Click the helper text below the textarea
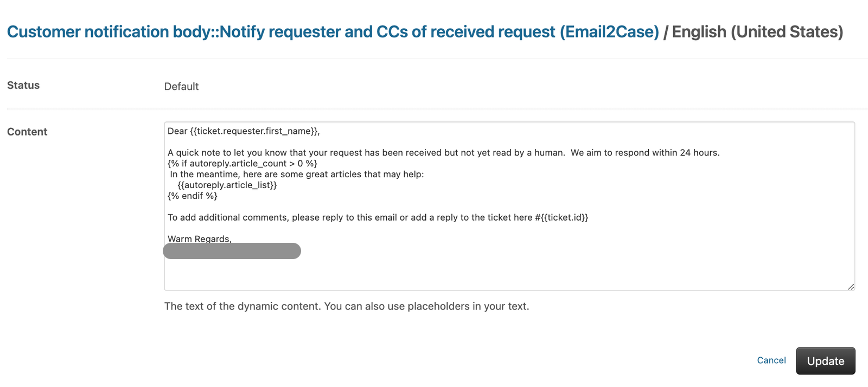This screenshot has width=868, height=387. pos(347,306)
